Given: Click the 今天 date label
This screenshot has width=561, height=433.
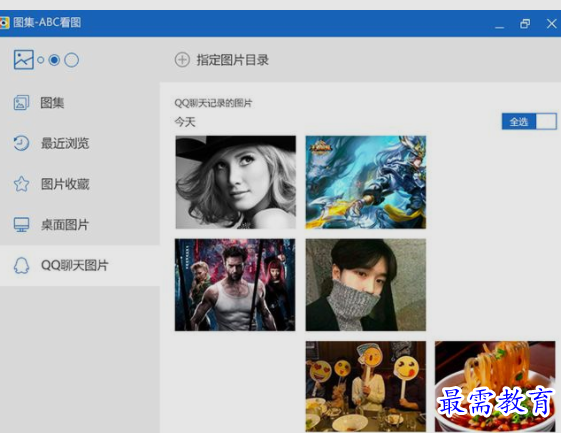Looking at the screenshot, I should click(185, 122).
